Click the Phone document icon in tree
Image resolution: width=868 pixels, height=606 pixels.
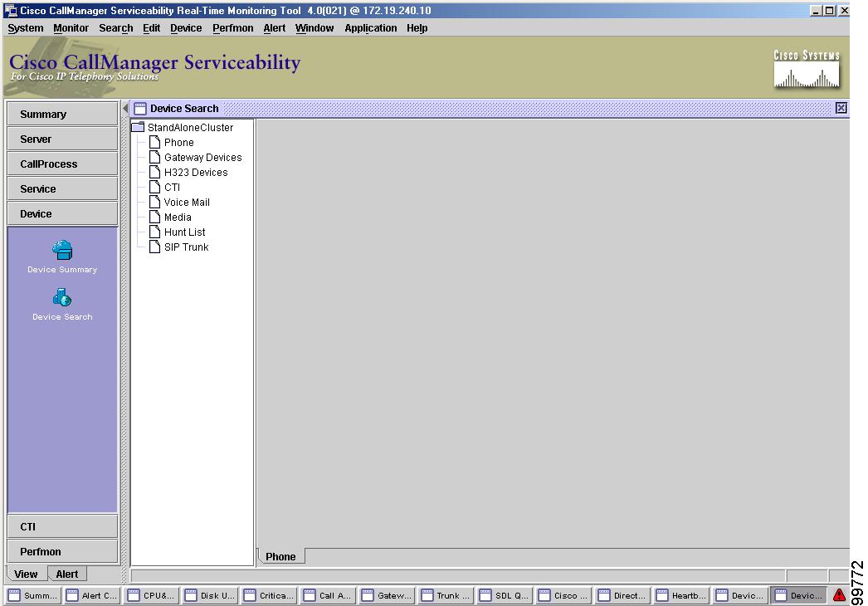(155, 142)
